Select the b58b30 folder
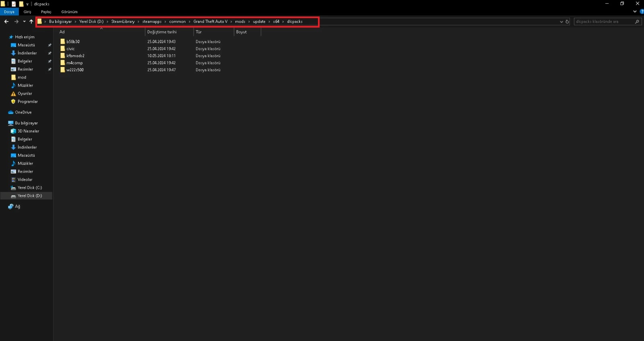The height and width of the screenshot is (341, 644). [73, 41]
